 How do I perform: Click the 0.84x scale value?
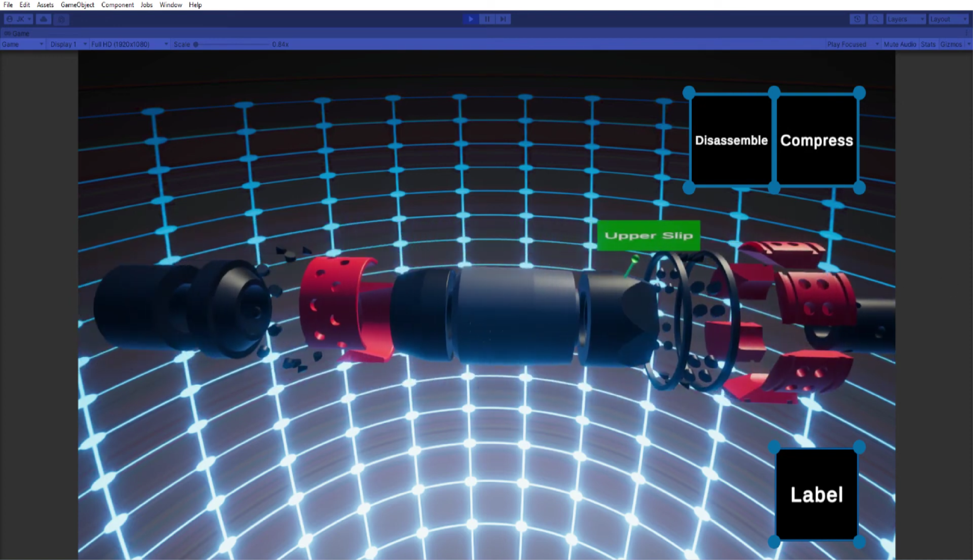tap(280, 44)
